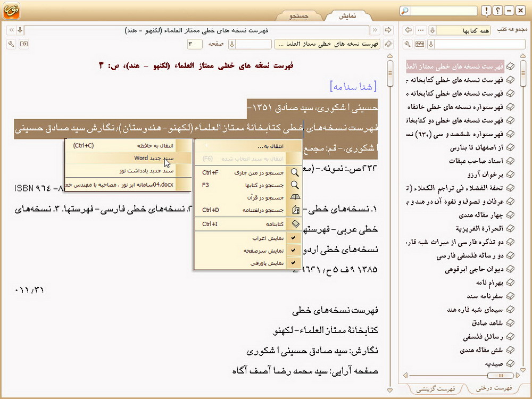Click the page number field showing 3
Image resolution: width=532 pixels, height=399 pixels.
click(194, 44)
